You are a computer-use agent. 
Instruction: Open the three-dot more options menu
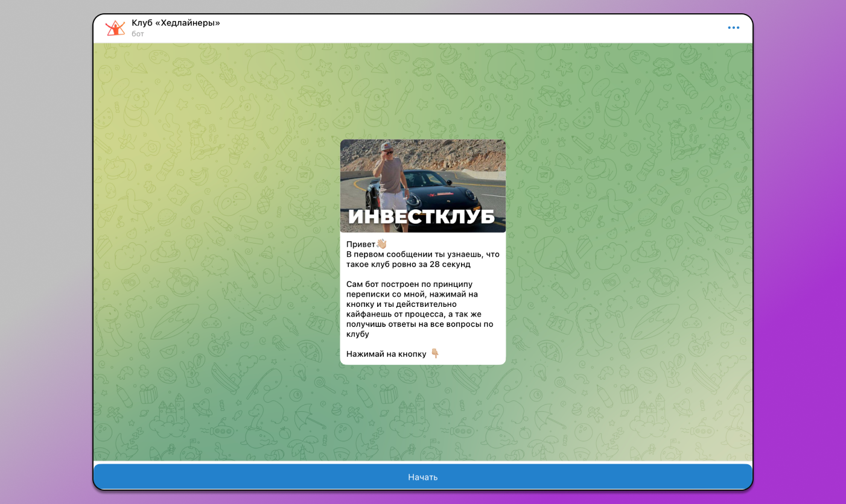733,28
